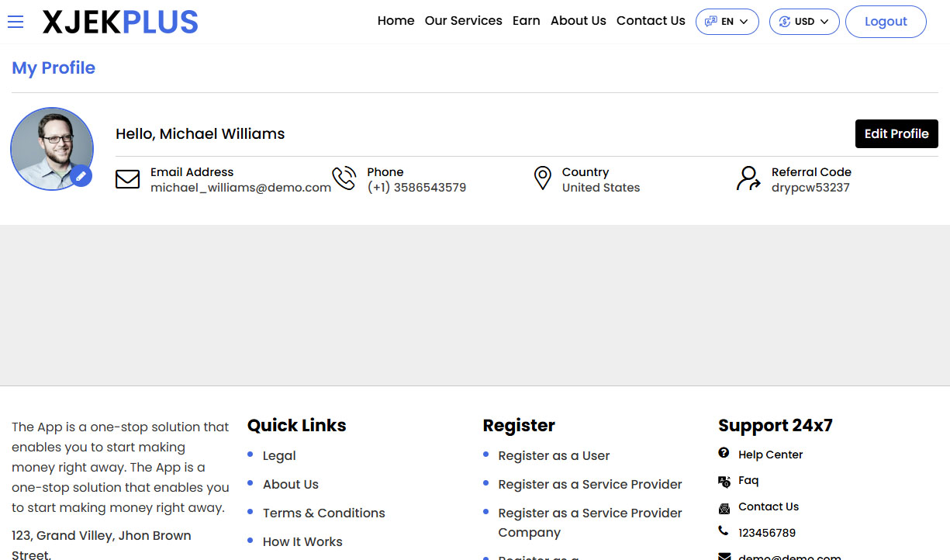Click the Contact Us mail icon in footer

[724, 506]
